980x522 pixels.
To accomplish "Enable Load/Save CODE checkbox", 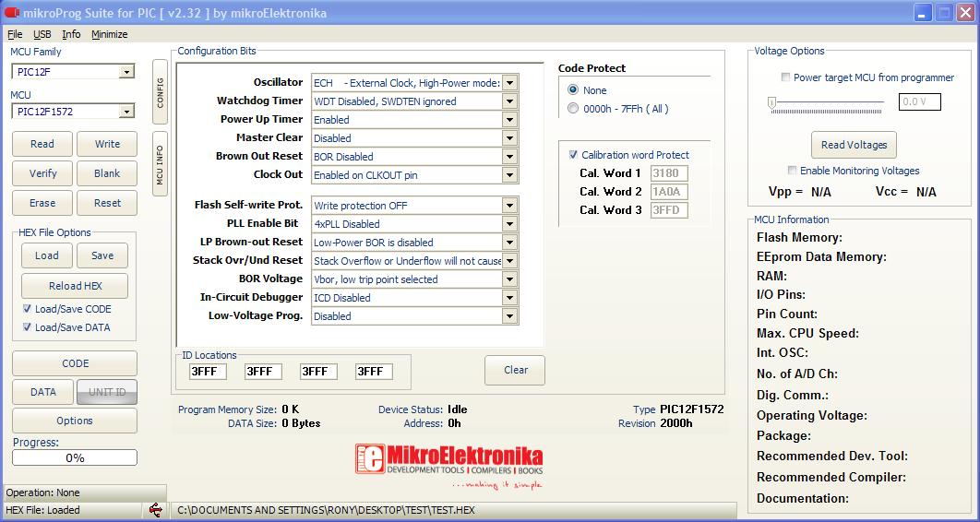I will [27, 309].
